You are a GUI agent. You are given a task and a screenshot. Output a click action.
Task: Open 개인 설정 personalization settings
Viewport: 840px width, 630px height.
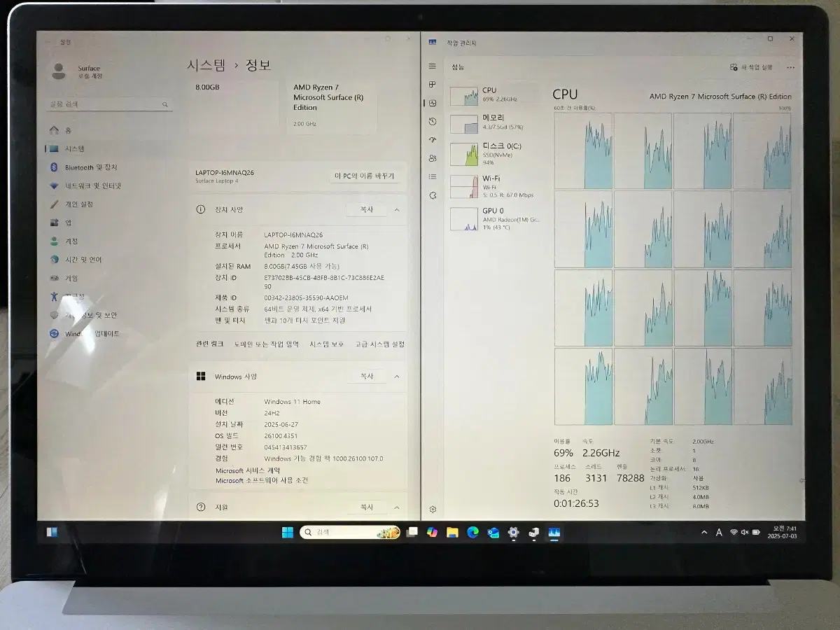point(110,204)
